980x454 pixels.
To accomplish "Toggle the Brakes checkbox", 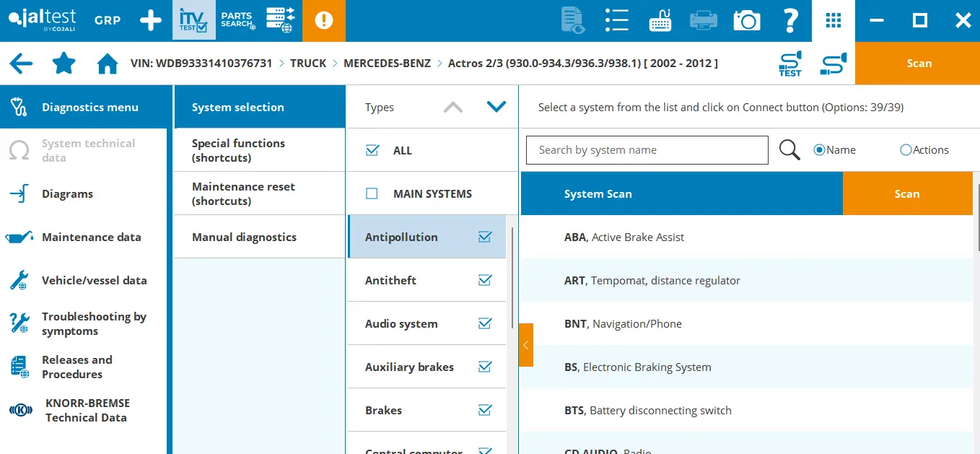I will 485,410.
